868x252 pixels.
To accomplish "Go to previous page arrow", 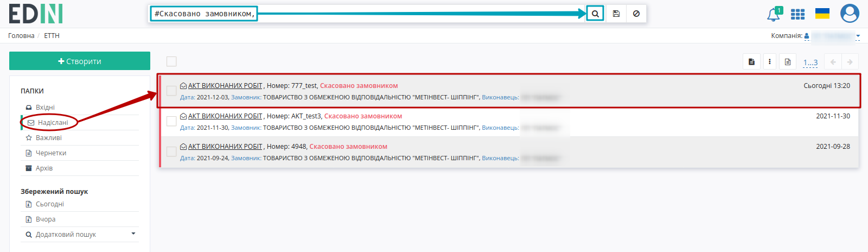I will 833,62.
